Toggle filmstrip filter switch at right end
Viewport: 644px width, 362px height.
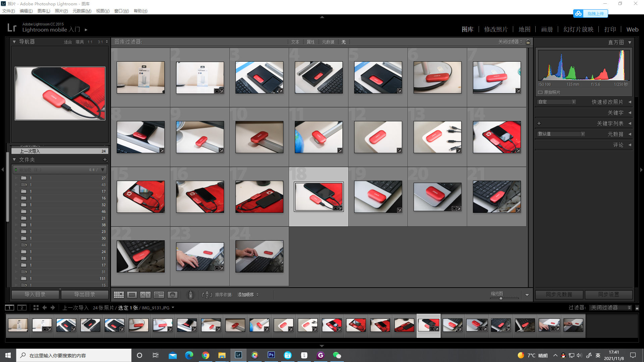tap(637, 308)
